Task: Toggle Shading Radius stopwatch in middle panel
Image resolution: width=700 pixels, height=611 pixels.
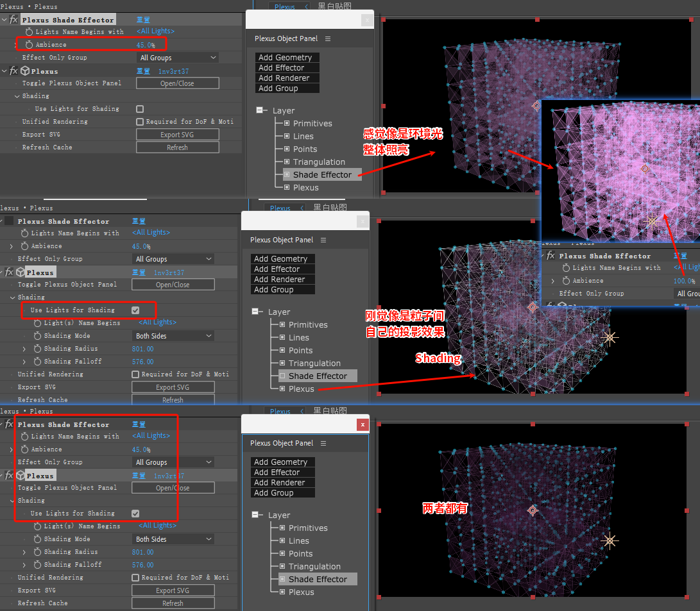Action: pos(37,348)
